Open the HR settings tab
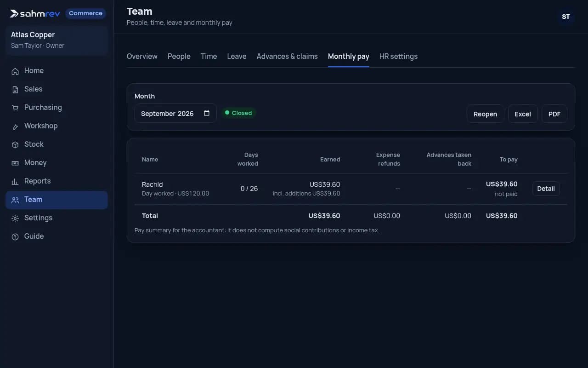588x368 pixels. pyautogui.click(x=398, y=56)
